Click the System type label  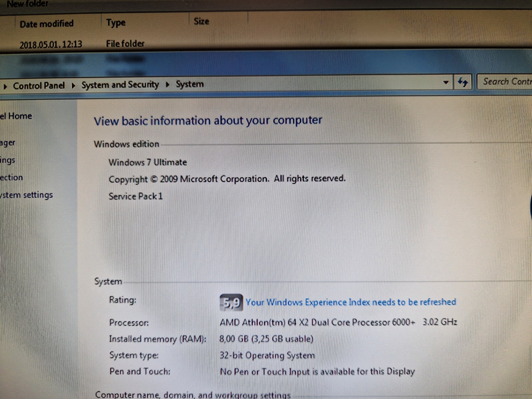(x=134, y=355)
